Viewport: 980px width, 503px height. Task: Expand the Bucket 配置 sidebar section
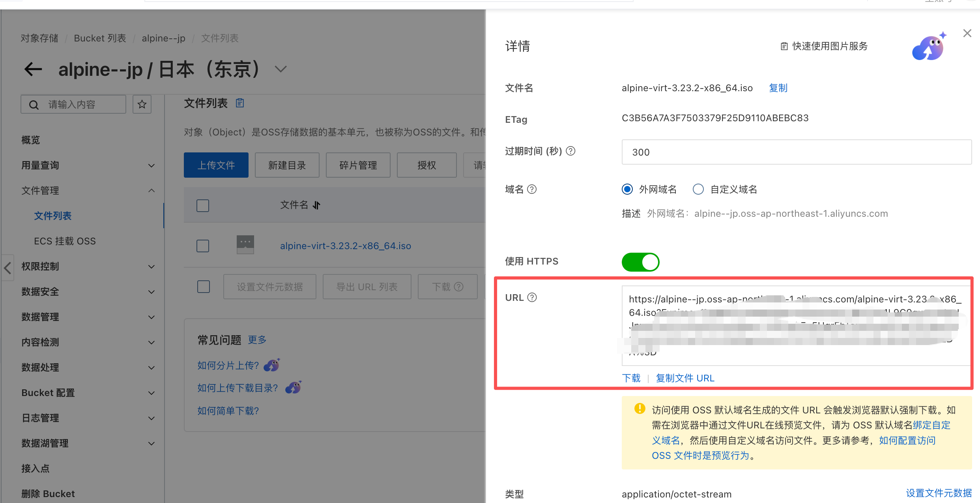151,393
